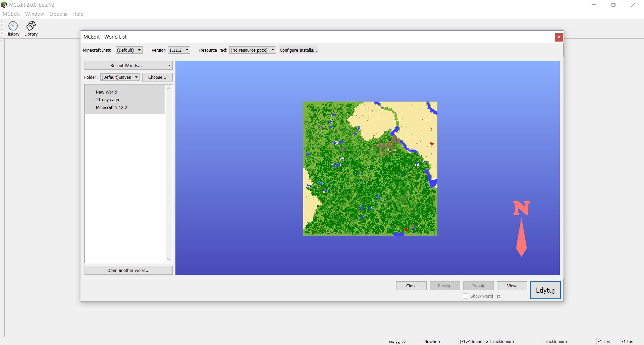The image size is (644, 345).
Task: Click the player spawn marker on the map
Action: click(x=432, y=143)
